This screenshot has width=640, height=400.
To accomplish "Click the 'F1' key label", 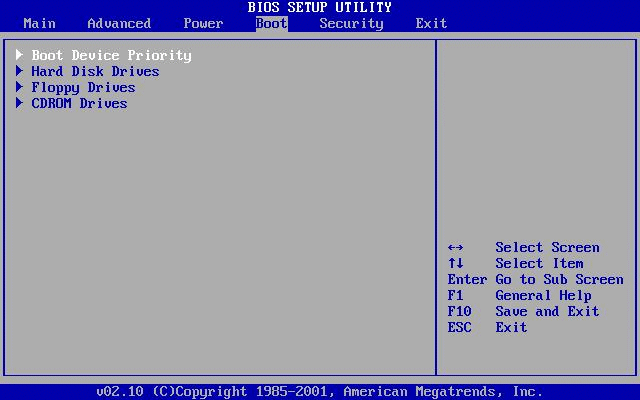I will pyautogui.click(x=456, y=296).
